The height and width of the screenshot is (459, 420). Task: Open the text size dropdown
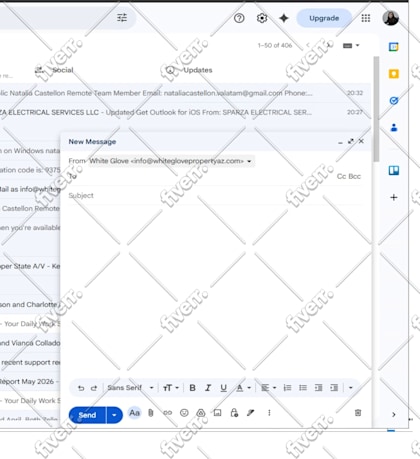tap(171, 388)
